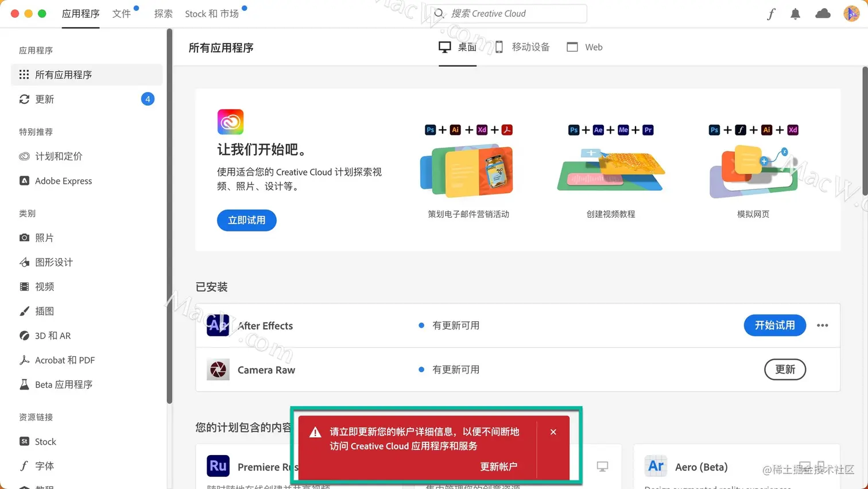Open the fonts icon in top bar

tap(771, 14)
